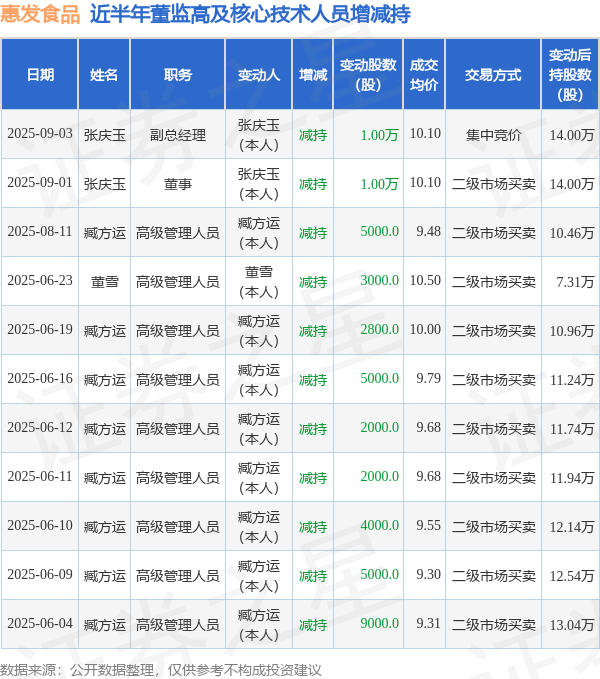Click the 交易方式 column header
This screenshot has height=679, width=600.
pos(493,74)
